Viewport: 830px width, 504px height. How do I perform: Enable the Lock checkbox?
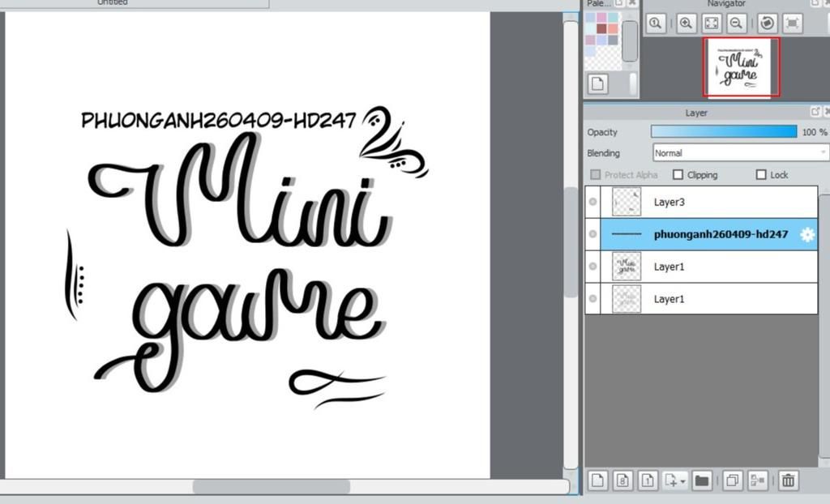pyautogui.click(x=761, y=175)
